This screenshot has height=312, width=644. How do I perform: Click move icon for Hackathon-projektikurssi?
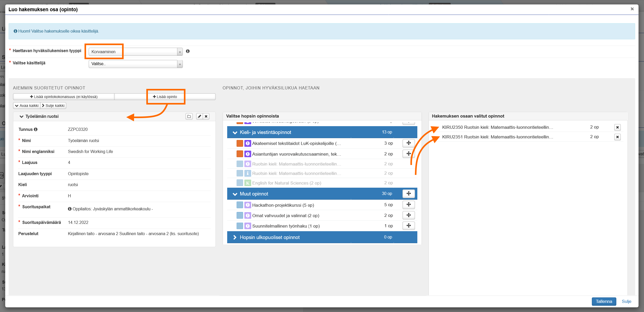408,205
